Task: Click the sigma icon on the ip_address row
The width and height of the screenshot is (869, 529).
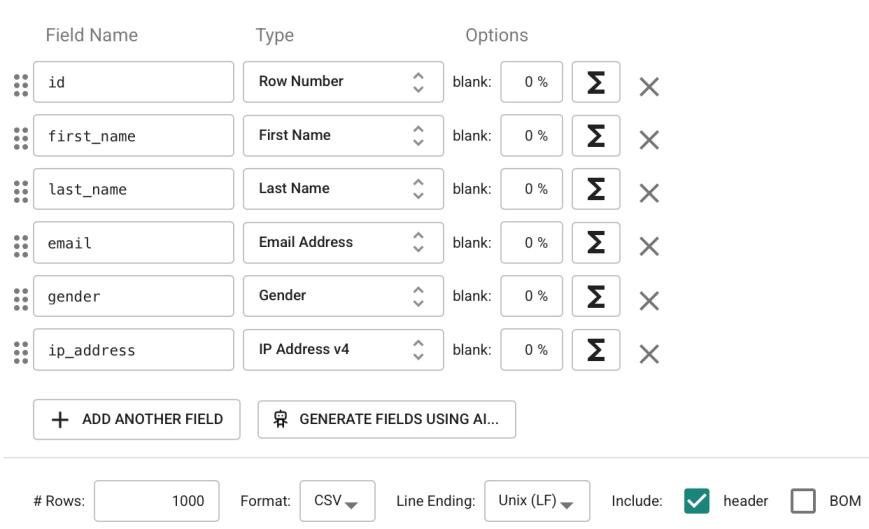Action: click(x=596, y=350)
